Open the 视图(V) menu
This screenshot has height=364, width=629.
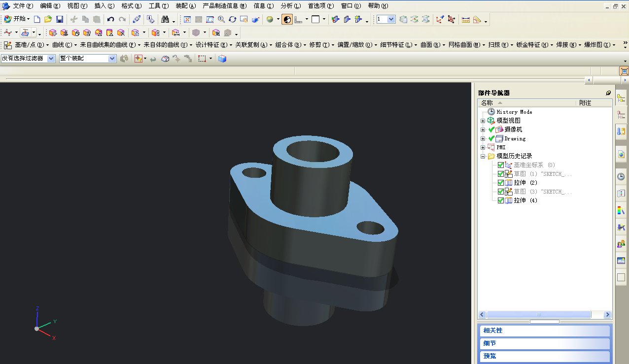point(77,6)
